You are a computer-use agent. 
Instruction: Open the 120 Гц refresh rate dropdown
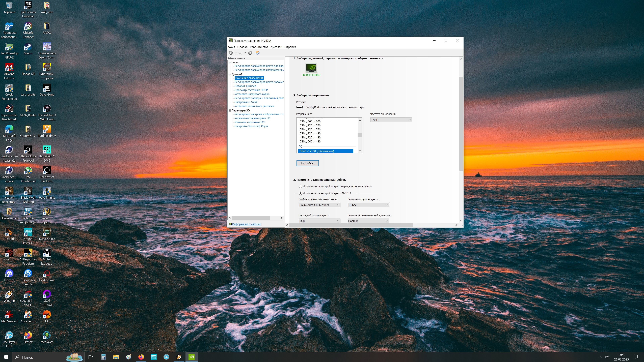point(391,120)
